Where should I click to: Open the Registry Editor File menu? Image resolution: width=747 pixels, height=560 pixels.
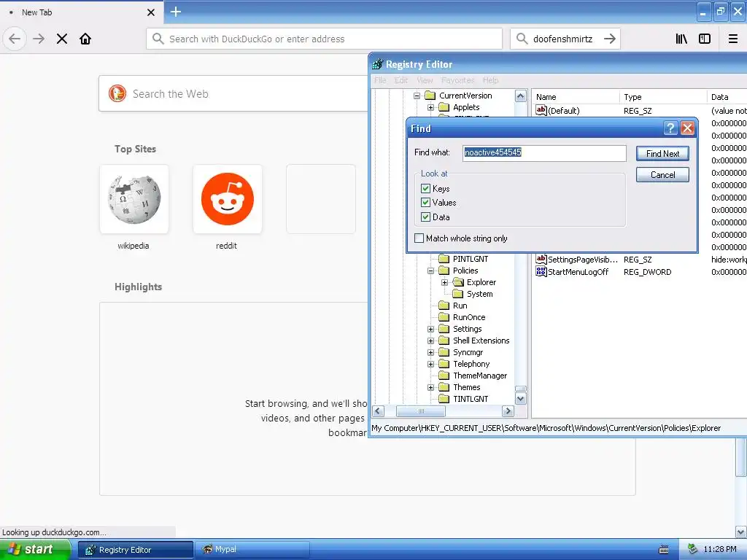380,80
